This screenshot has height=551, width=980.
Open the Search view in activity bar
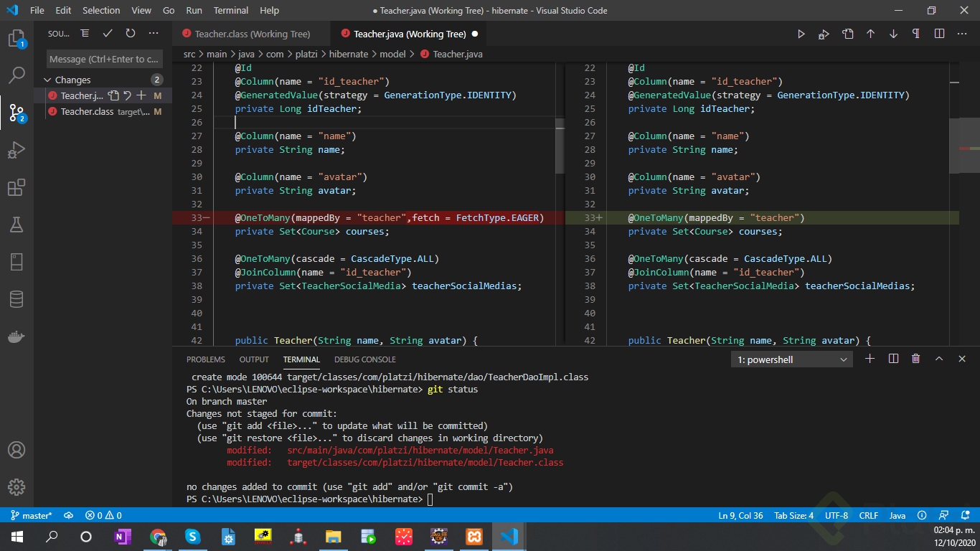(17, 75)
